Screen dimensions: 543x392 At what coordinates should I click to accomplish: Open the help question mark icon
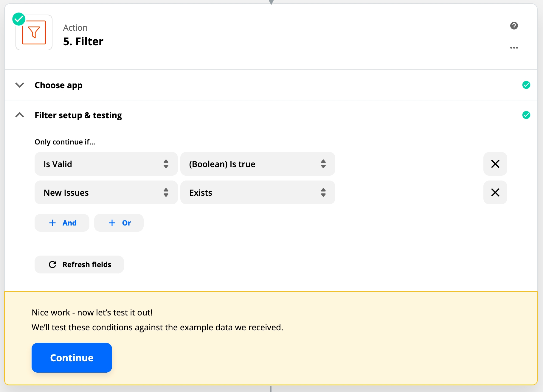(514, 26)
